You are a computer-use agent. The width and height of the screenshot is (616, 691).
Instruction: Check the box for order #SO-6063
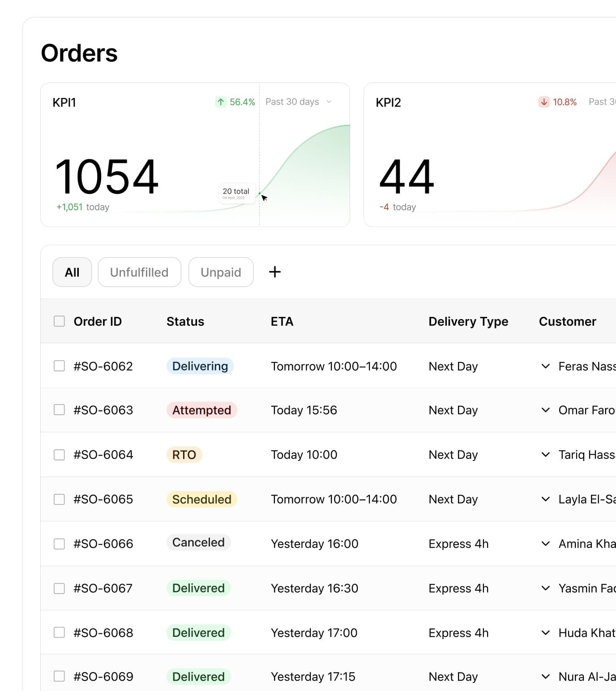(59, 410)
